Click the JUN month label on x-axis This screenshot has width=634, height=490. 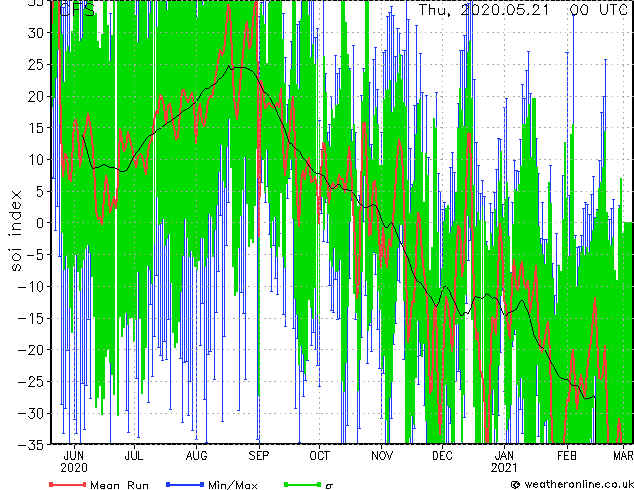pos(74,456)
